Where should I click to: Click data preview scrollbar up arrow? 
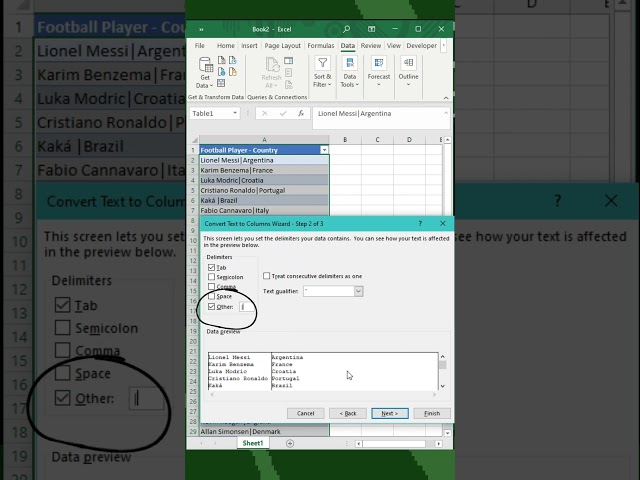(442, 356)
